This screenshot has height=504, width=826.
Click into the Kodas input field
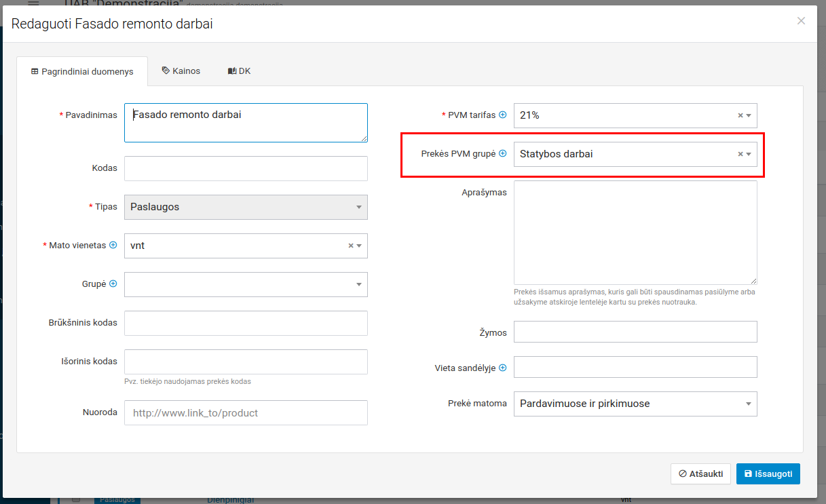(246, 168)
